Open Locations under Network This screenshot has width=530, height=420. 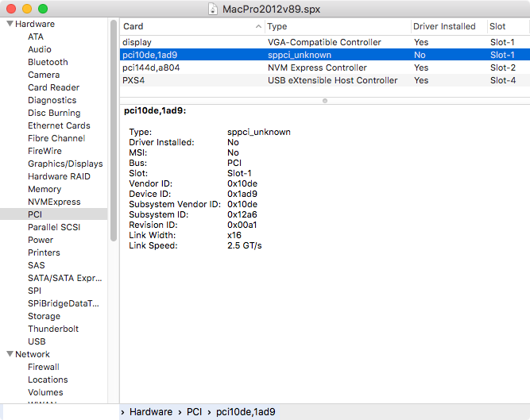48,380
